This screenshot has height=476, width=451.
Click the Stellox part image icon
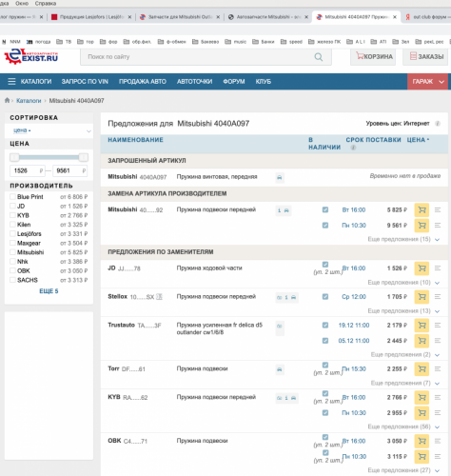159,297
